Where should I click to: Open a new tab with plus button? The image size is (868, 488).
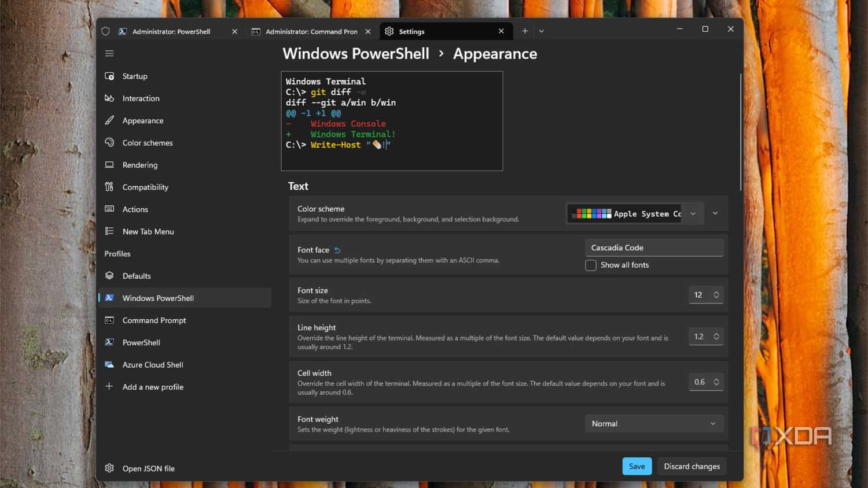pyautogui.click(x=525, y=31)
